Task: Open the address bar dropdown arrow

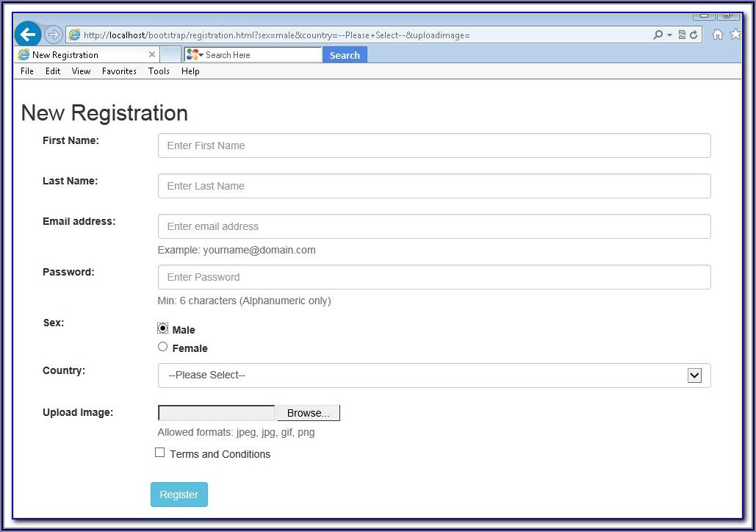Action: (x=669, y=35)
